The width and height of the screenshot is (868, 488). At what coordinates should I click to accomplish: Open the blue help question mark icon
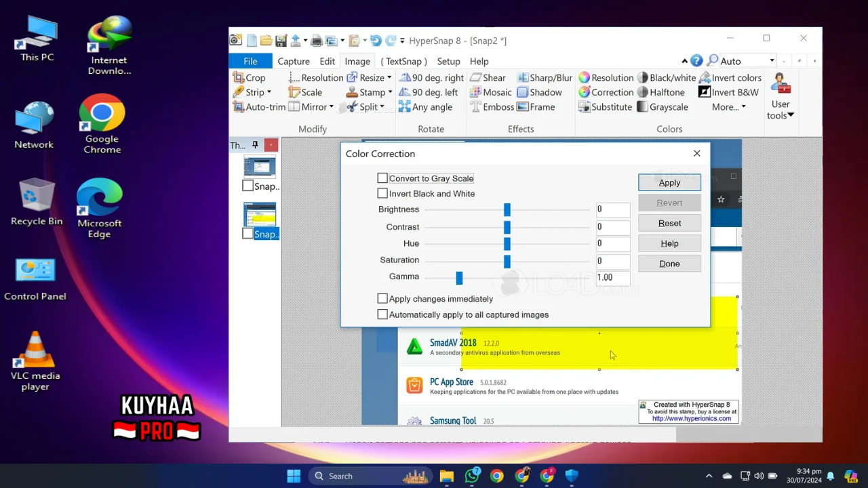[x=696, y=61]
